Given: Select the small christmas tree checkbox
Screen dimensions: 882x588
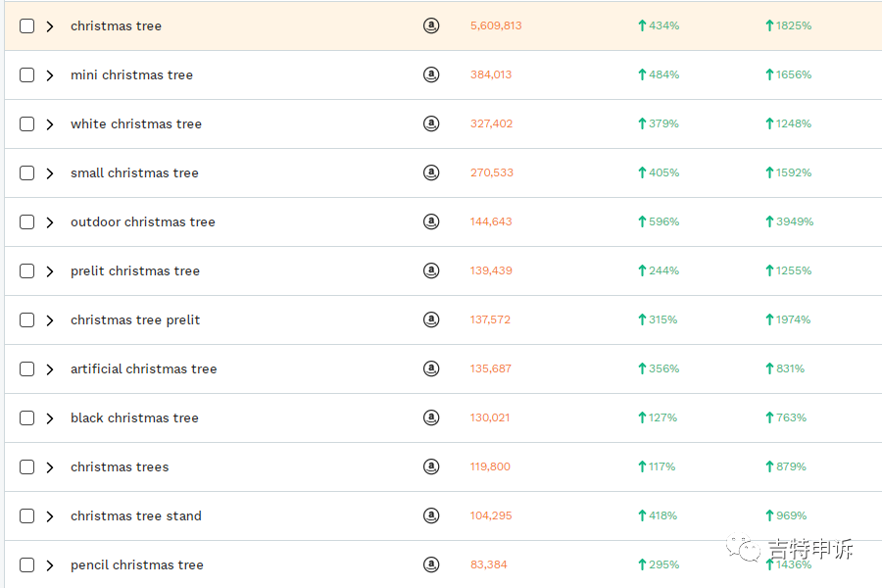Looking at the screenshot, I should [x=27, y=173].
